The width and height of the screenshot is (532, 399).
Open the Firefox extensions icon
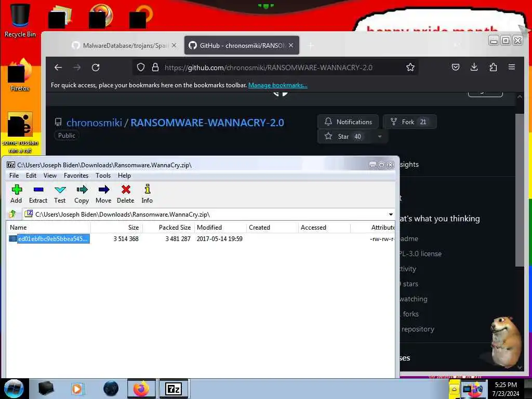tap(494, 67)
